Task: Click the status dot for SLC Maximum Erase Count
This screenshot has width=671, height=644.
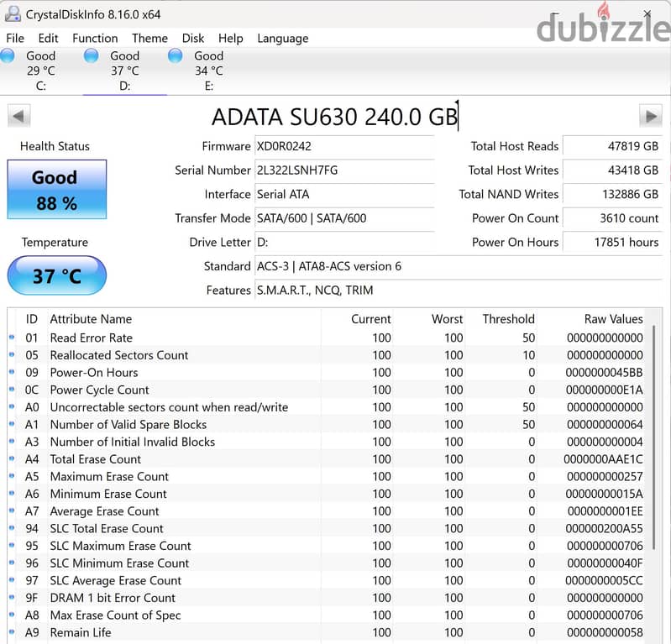Action: (x=12, y=546)
